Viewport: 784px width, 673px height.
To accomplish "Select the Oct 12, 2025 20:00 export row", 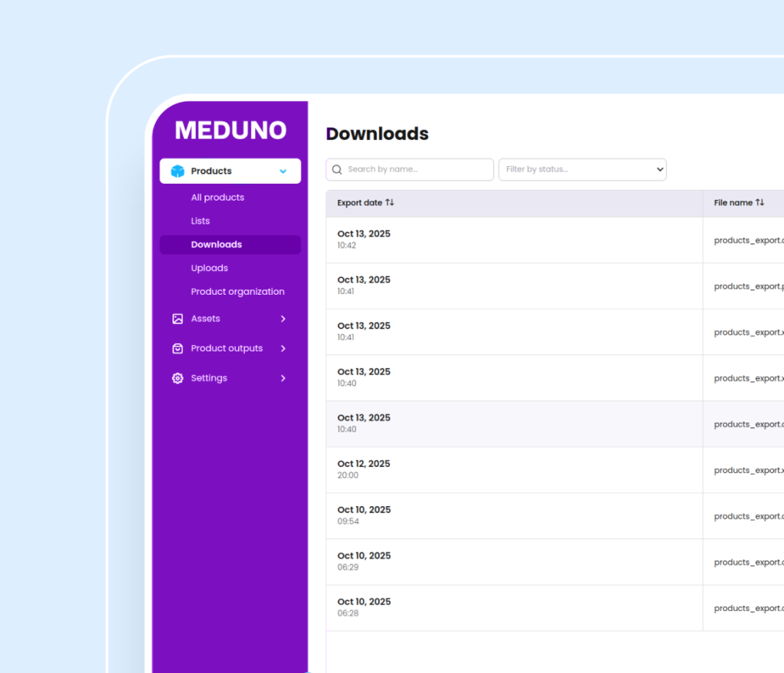I will (513, 469).
